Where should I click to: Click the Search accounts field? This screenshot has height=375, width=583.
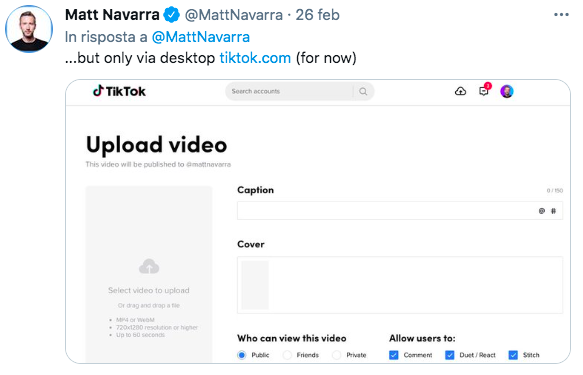290,91
